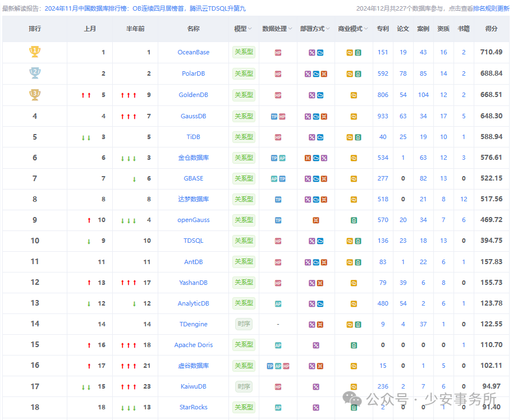Click openGauss's green business model icon

click(x=354, y=220)
